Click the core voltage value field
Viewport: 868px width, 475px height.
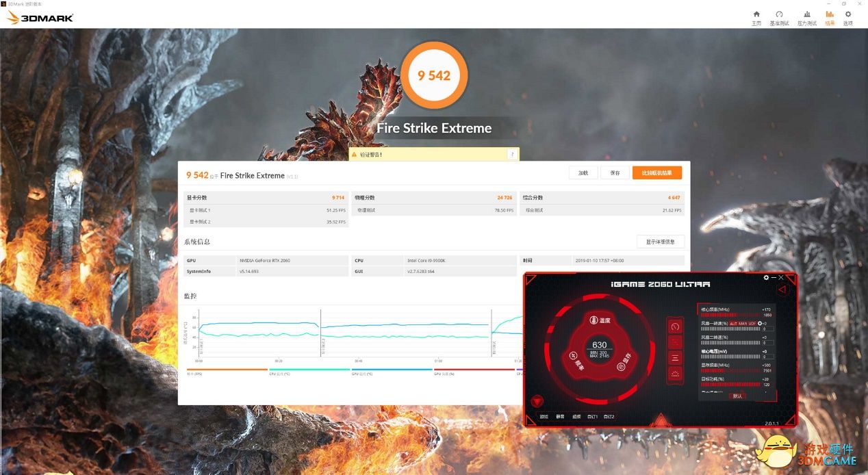pos(768,357)
